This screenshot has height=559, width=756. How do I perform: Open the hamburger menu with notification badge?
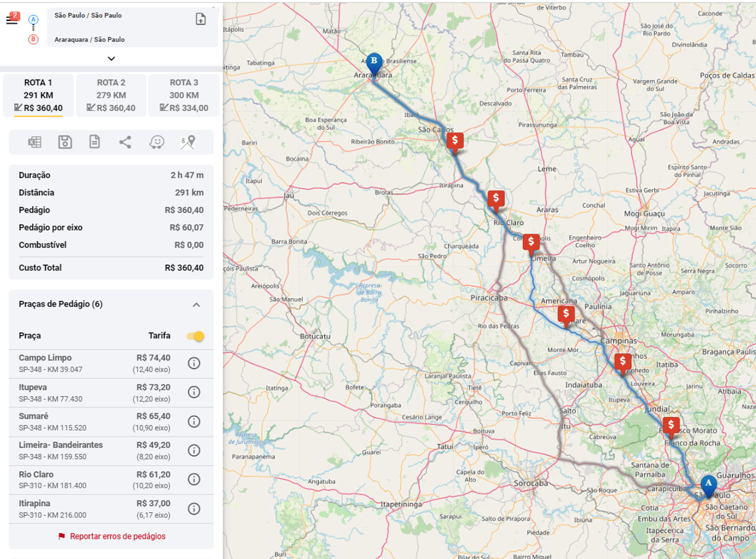pos(12,19)
